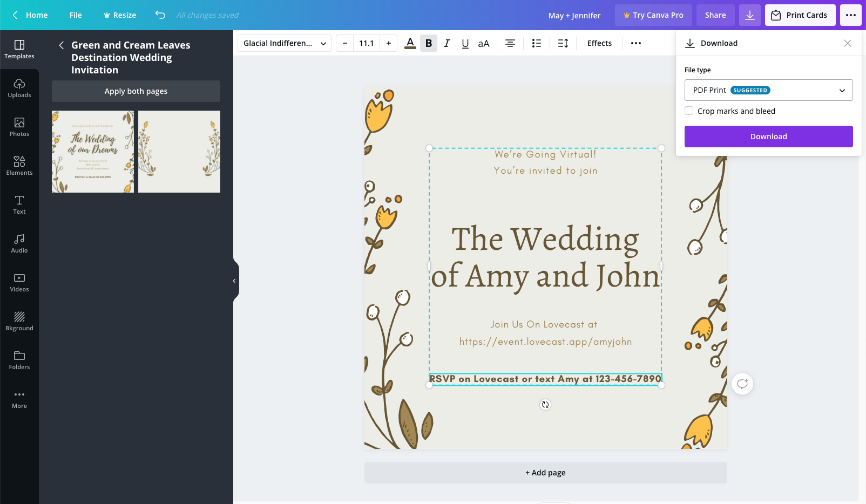
Task: Select the Join Us On Lovecast at text
Action: 544,324
